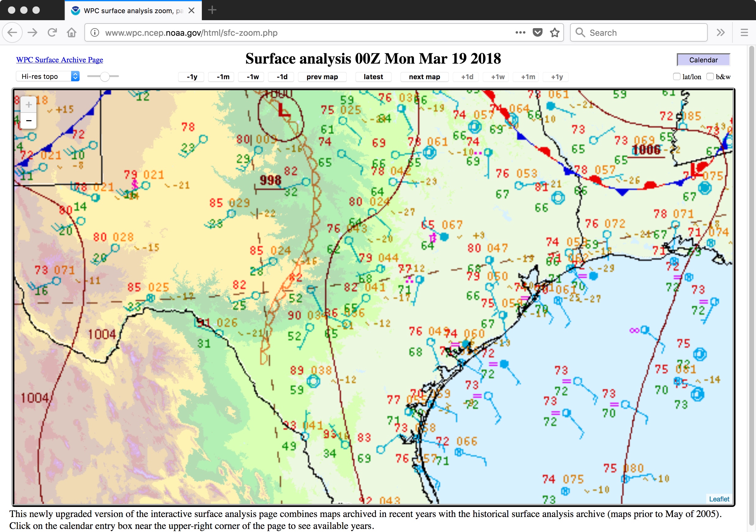
Task: Open the page actions ellipsis menu
Action: tap(520, 33)
